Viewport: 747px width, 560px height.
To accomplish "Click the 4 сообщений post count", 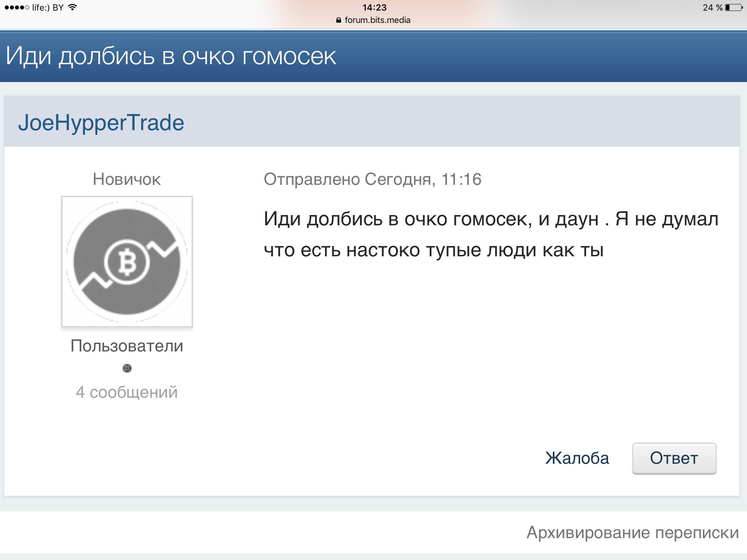I will click(127, 392).
